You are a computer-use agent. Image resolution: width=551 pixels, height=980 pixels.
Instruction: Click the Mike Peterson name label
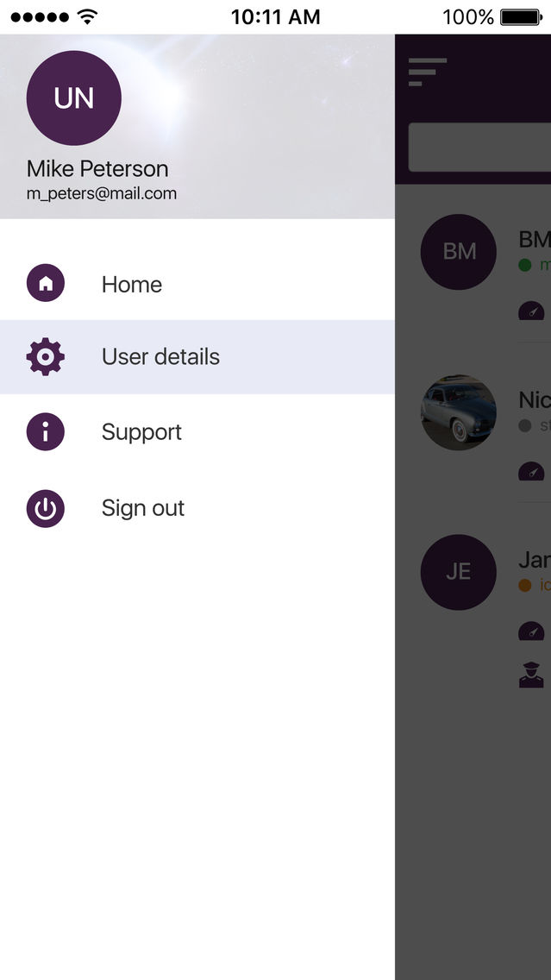click(x=97, y=169)
